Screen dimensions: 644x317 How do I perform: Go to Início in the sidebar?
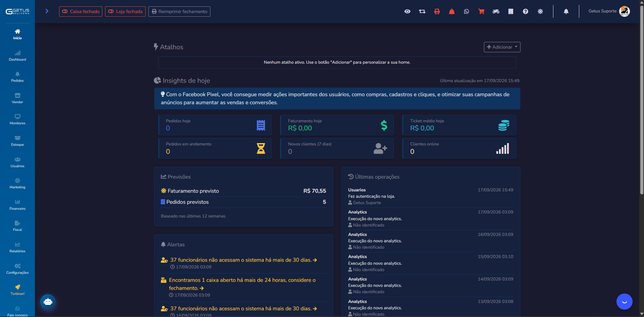click(x=17, y=34)
